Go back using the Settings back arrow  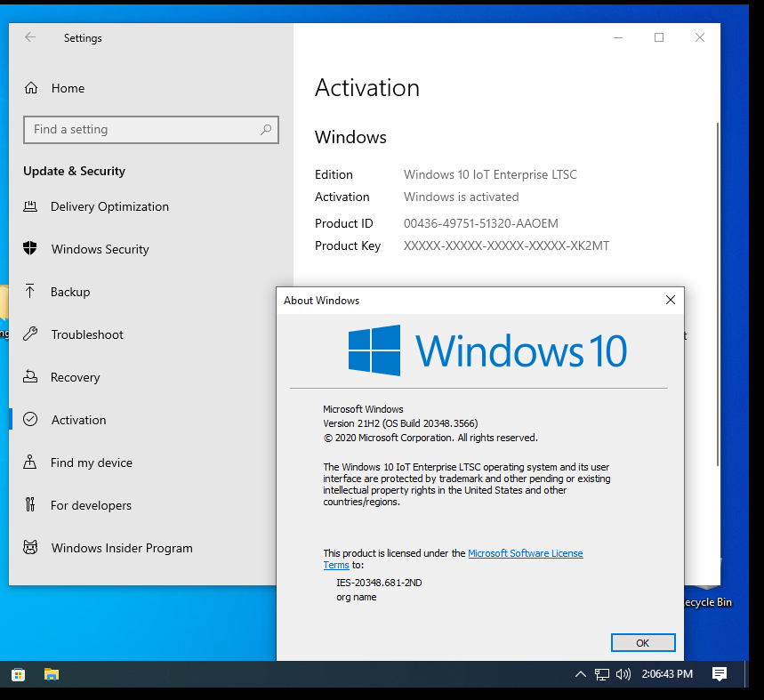point(30,37)
